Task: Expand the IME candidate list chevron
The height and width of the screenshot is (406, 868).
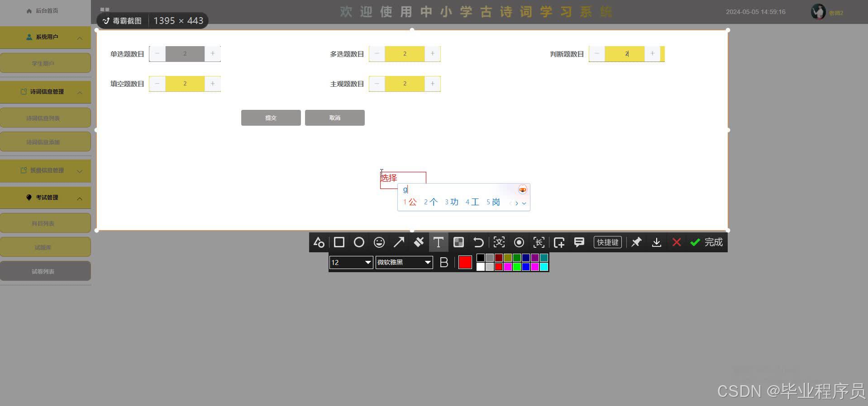Action: point(524,203)
